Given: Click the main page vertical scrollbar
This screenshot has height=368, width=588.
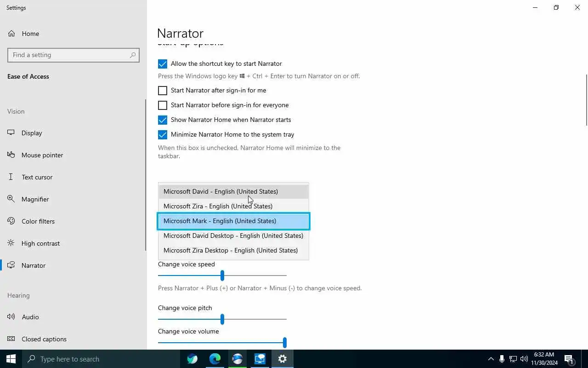Looking at the screenshot, I should click(586, 99).
